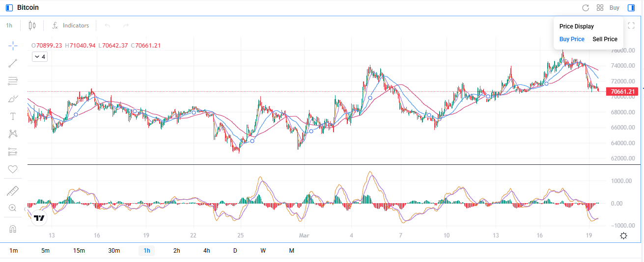Enter fullscreen chart mode

pyautogui.click(x=631, y=26)
